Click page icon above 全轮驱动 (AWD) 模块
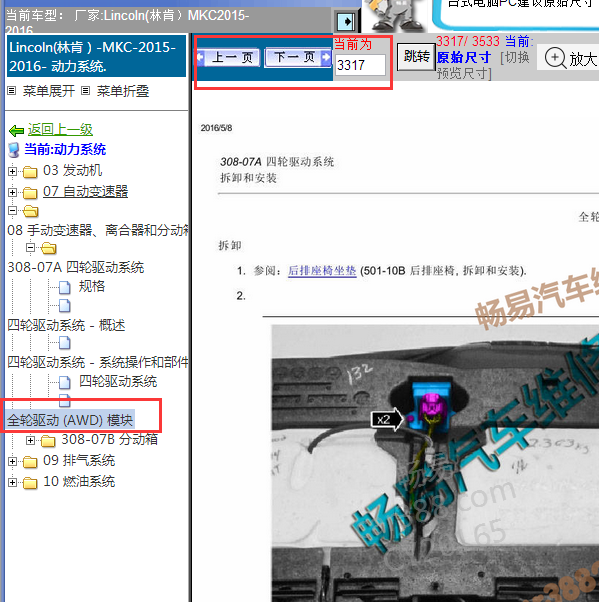This screenshot has width=599, height=602. point(65,400)
